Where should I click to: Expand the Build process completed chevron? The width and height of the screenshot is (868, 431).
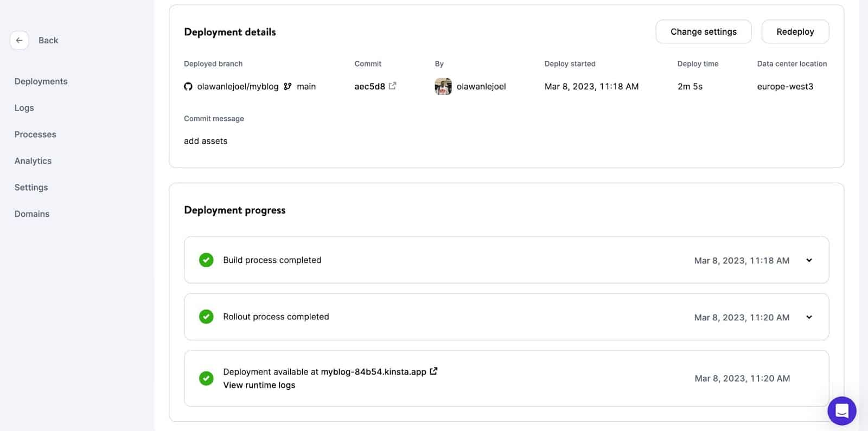tap(809, 260)
